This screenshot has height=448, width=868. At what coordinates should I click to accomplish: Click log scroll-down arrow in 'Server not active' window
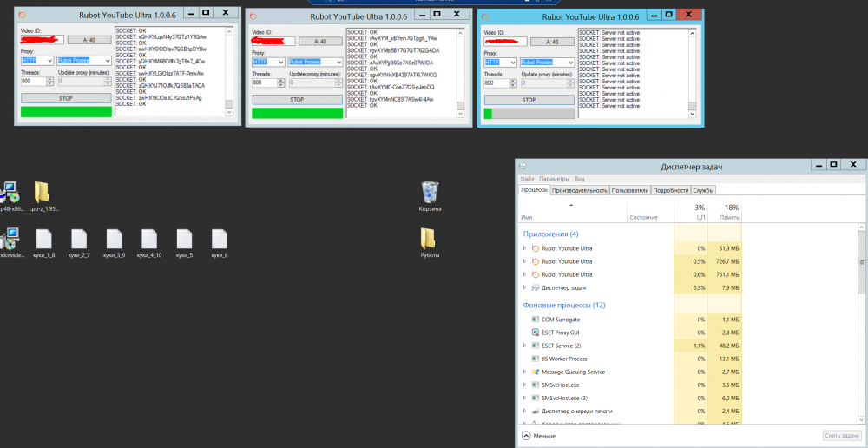(692, 114)
